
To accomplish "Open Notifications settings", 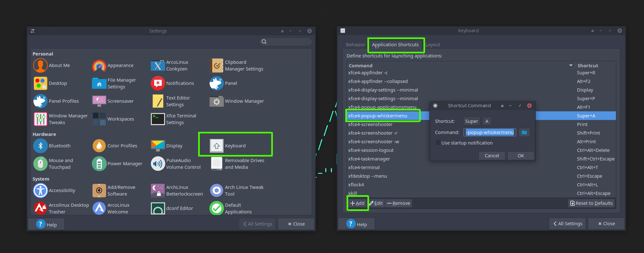I will pyautogui.click(x=173, y=83).
